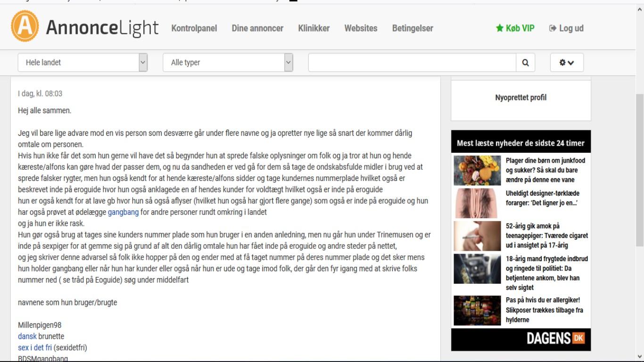
Task: Click the AnnonceLight orange logo icon
Action: (25, 27)
